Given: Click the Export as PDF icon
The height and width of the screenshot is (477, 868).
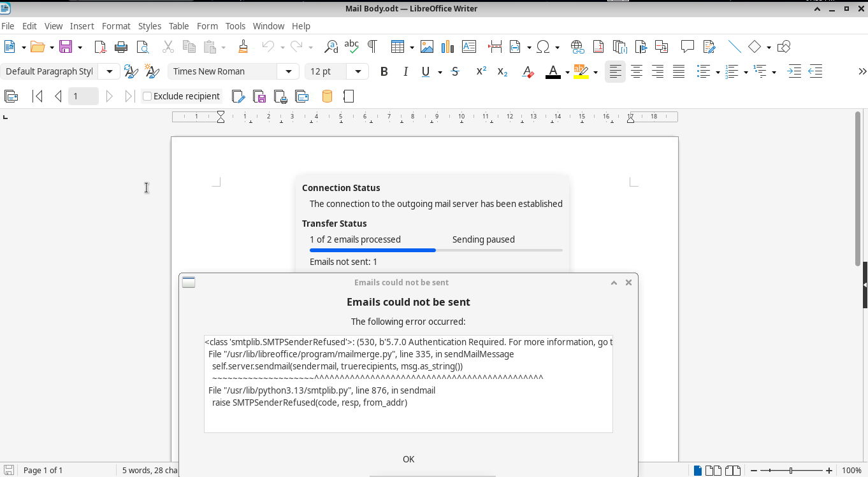Looking at the screenshot, I should (100, 46).
